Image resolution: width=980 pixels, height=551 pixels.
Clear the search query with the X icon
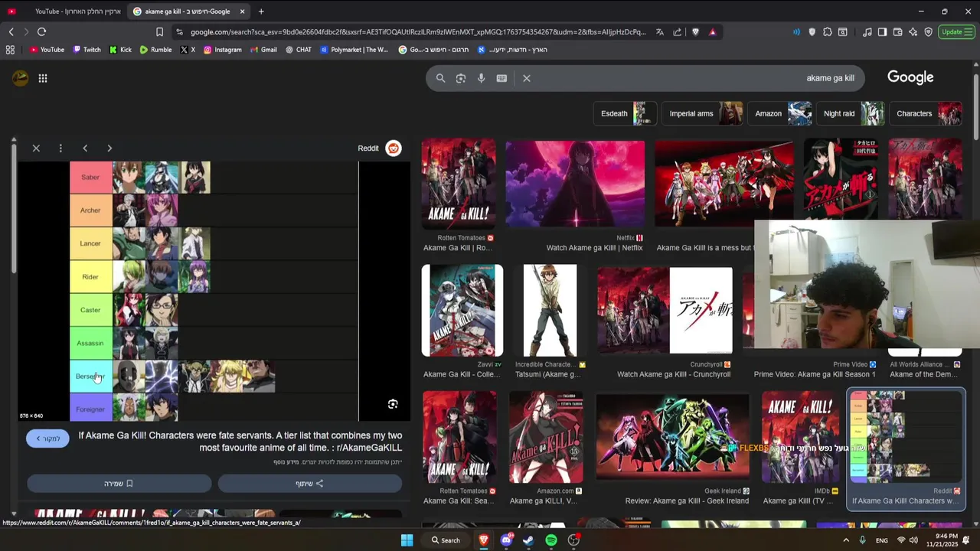point(527,78)
